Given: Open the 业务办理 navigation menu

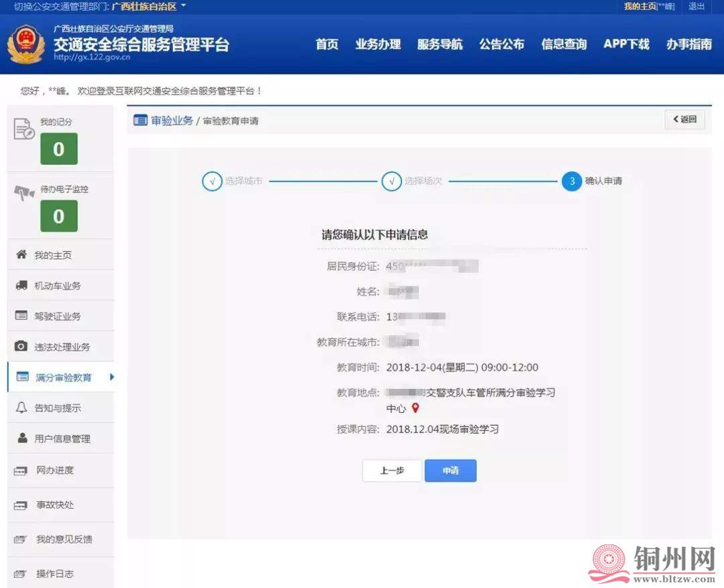Looking at the screenshot, I should pos(378,44).
